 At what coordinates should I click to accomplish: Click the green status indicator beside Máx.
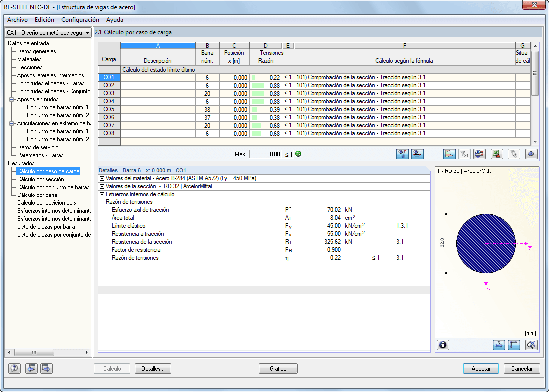point(298,154)
